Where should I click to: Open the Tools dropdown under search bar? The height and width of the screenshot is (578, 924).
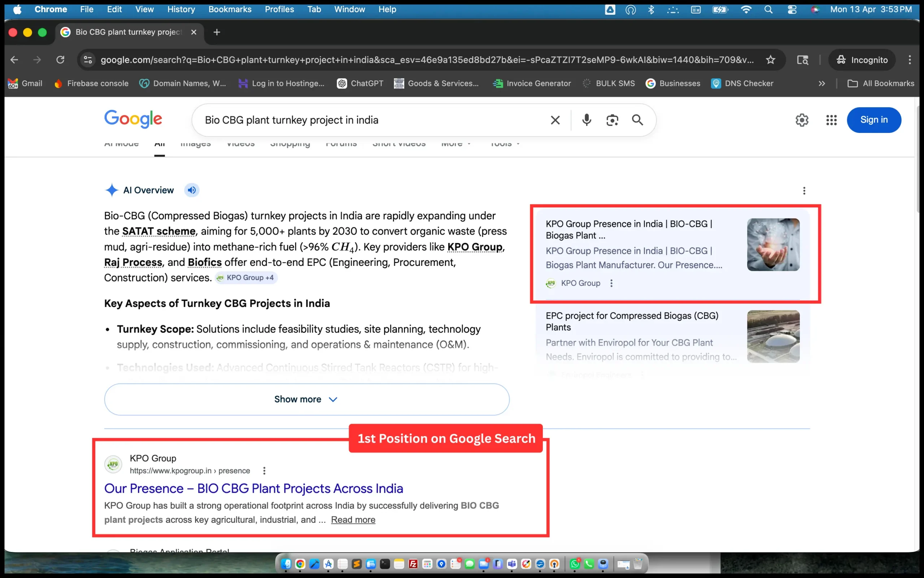pyautogui.click(x=505, y=144)
